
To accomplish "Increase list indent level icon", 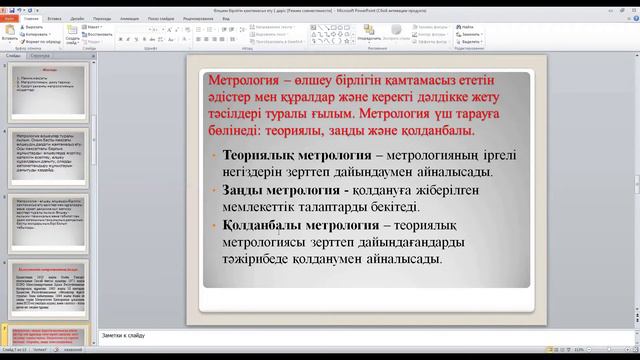I will (x=232, y=30).
